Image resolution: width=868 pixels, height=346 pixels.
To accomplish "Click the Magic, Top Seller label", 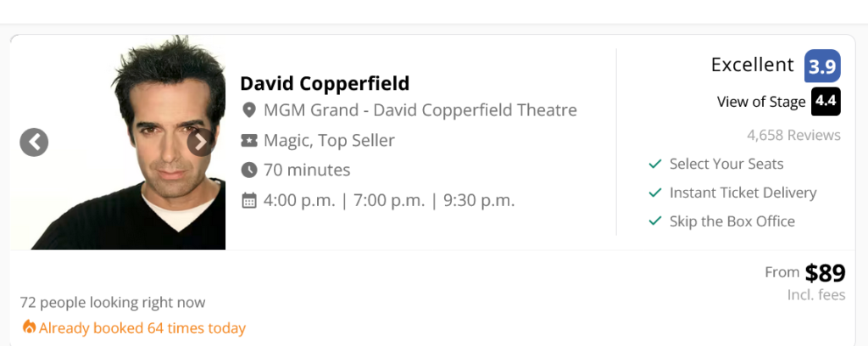I will 329,140.
